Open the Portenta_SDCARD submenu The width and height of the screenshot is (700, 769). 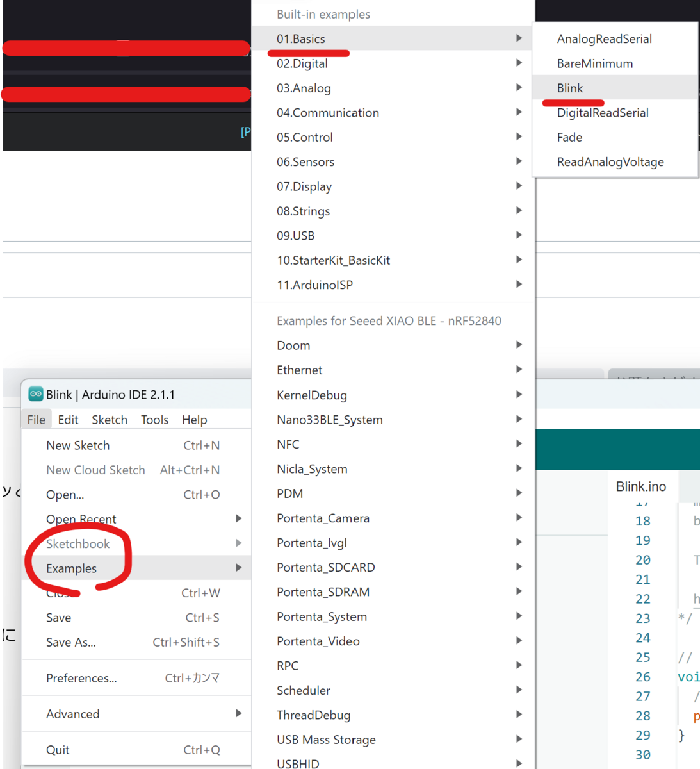coord(393,567)
